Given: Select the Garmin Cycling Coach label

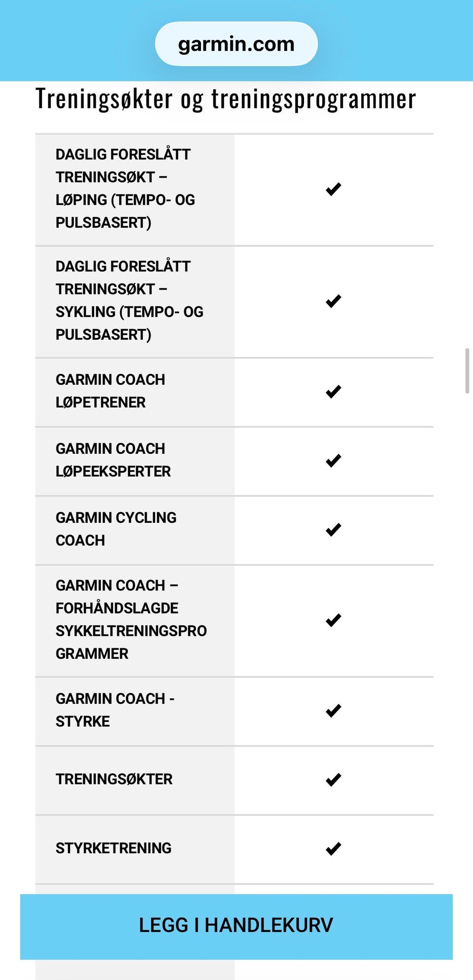Looking at the screenshot, I should pyautogui.click(x=116, y=529).
